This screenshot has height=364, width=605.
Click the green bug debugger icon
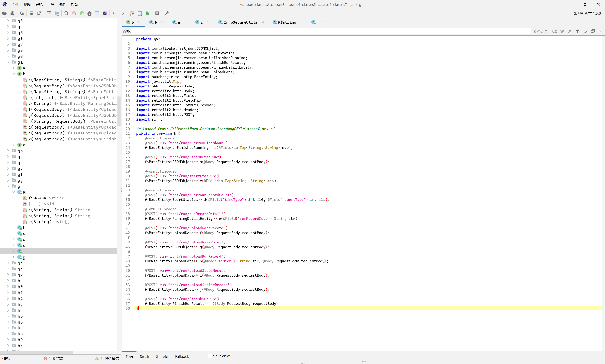click(147, 13)
